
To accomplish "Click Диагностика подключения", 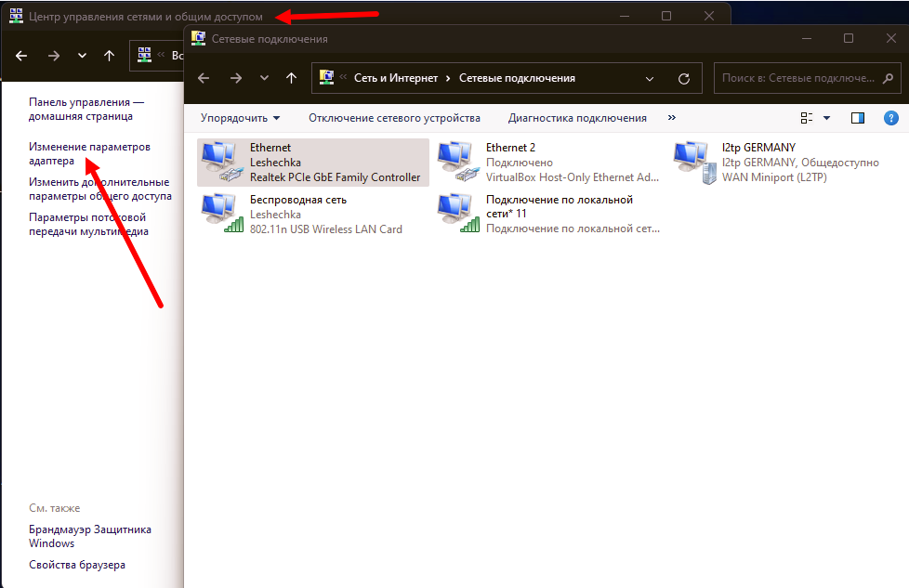I will [577, 118].
